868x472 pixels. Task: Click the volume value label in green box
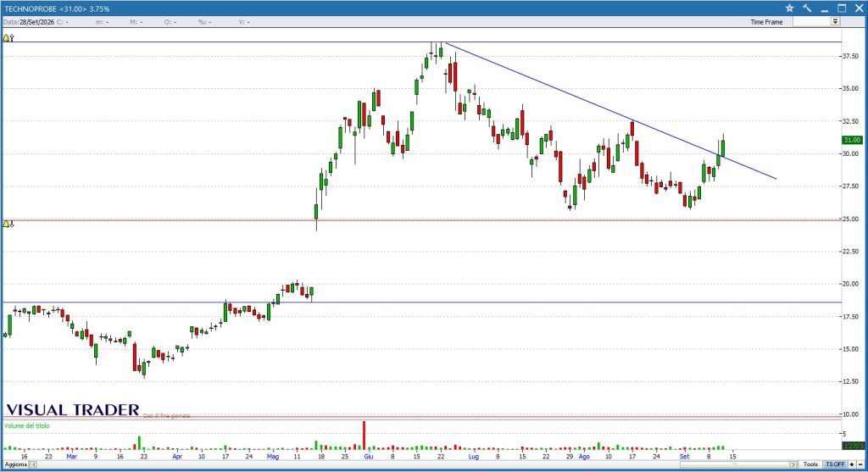pyautogui.click(x=853, y=446)
